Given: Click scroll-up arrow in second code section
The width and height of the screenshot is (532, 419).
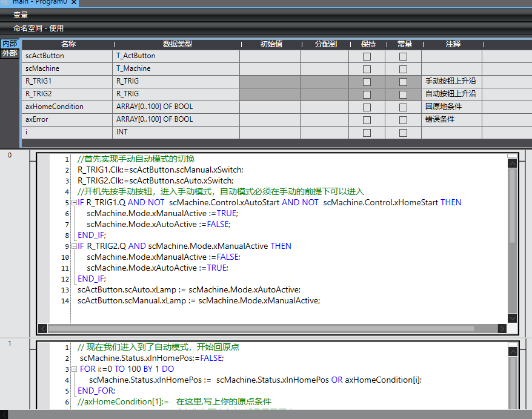Looking at the screenshot, I should [x=512, y=352].
